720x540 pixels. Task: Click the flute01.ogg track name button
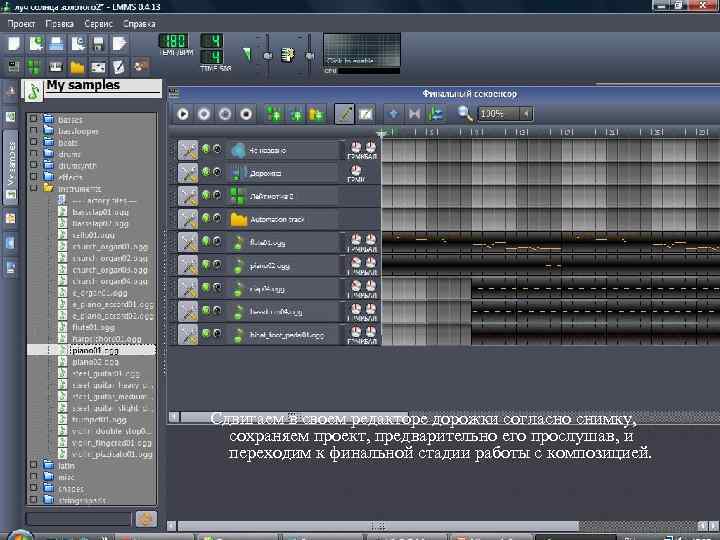282,243
